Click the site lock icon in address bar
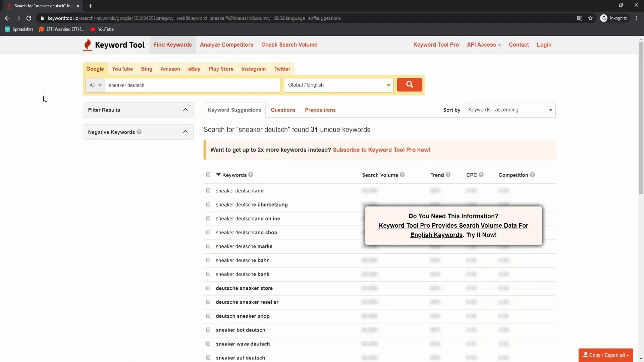Screen dimensions: 644x362 pos(42,18)
